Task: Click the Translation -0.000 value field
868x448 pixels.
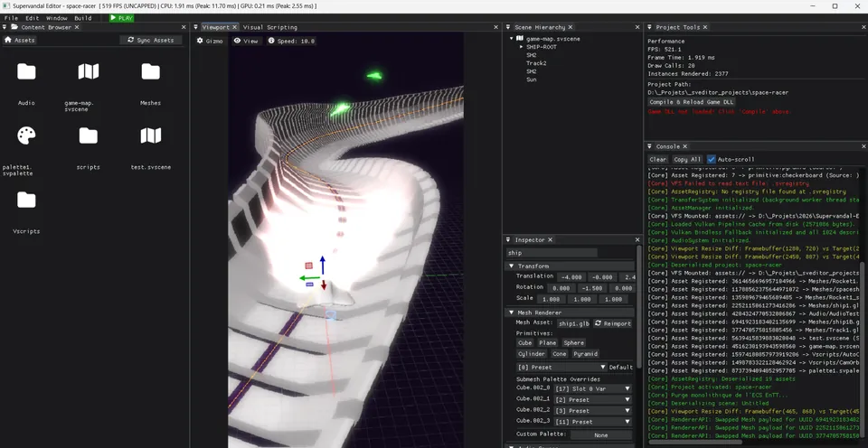Action: coord(602,277)
